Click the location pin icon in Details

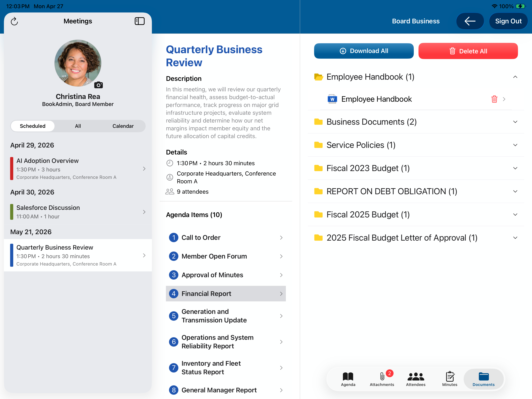tap(170, 177)
